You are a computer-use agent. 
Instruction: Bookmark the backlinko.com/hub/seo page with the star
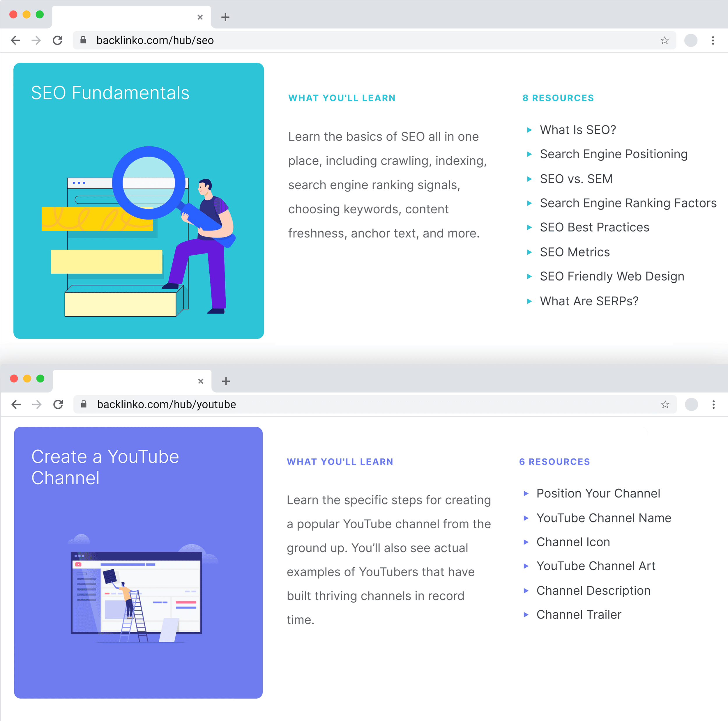point(664,40)
